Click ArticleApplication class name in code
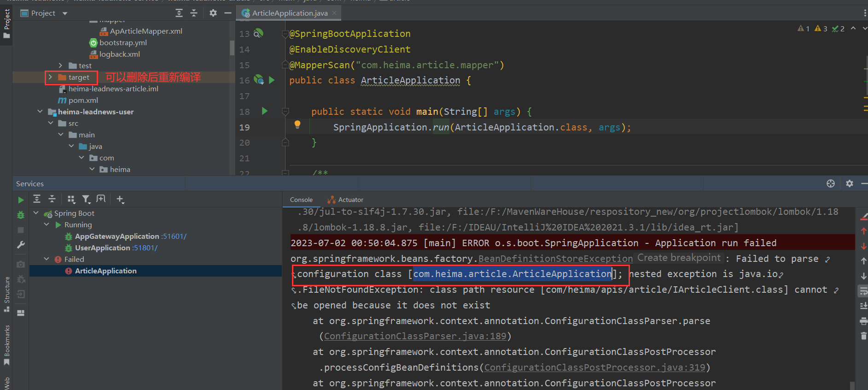Viewport: 868px width, 390px height. [410, 80]
